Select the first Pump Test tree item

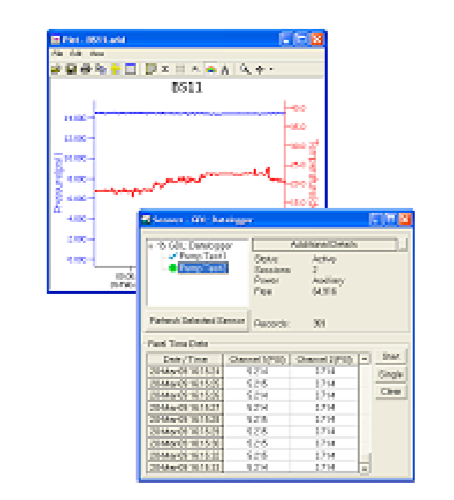tap(202, 256)
